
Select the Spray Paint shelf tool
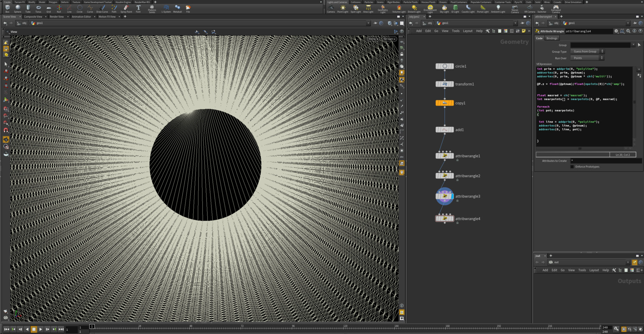126,9
